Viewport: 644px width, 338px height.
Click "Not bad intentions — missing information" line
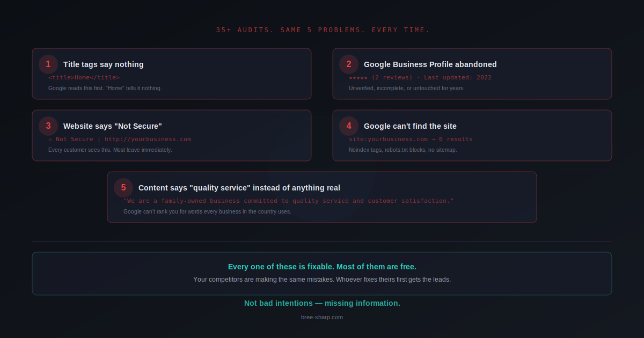coord(322,303)
